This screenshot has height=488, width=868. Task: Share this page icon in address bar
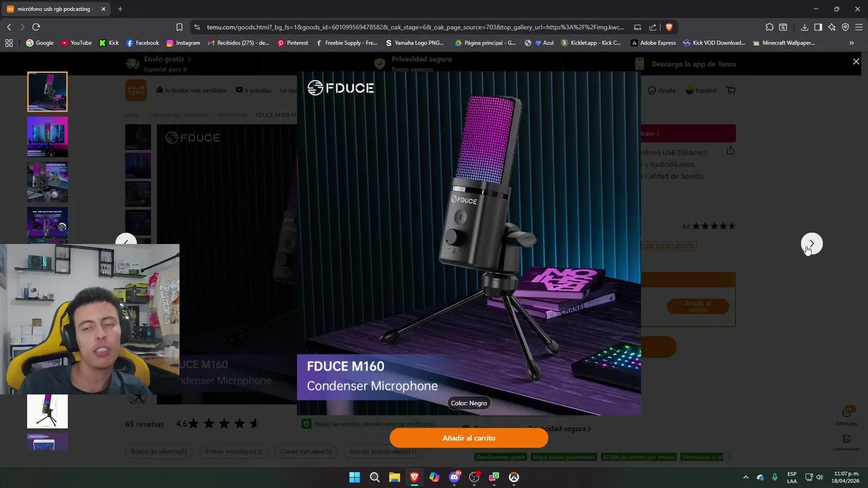pos(652,27)
